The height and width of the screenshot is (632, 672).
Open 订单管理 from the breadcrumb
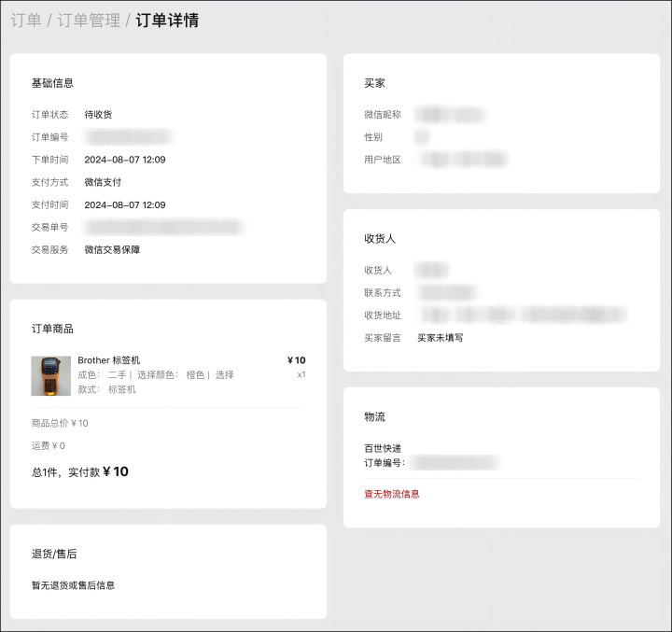89,21
